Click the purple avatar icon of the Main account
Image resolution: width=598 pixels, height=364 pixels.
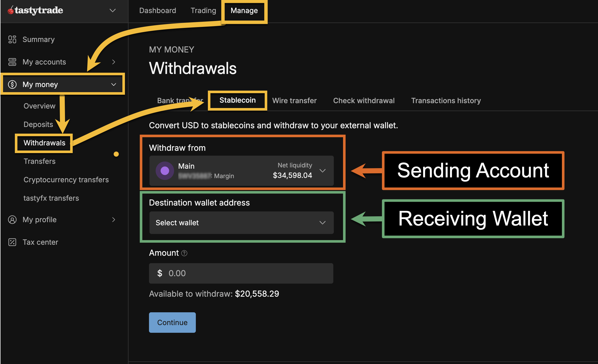[165, 171]
